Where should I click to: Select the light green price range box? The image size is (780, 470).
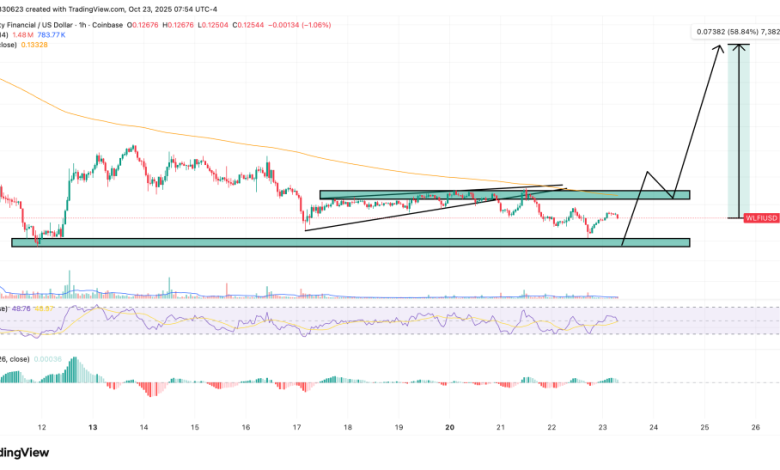pos(738,130)
